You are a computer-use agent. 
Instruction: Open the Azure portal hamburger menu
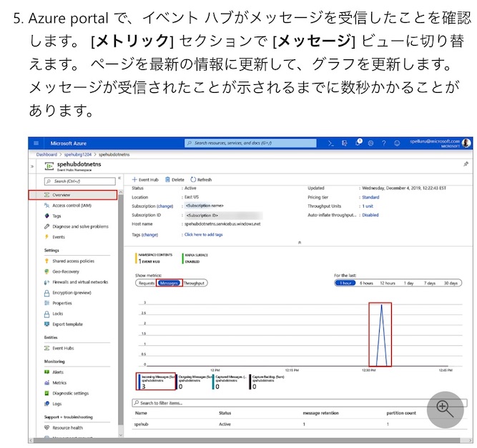tap(36, 143)
